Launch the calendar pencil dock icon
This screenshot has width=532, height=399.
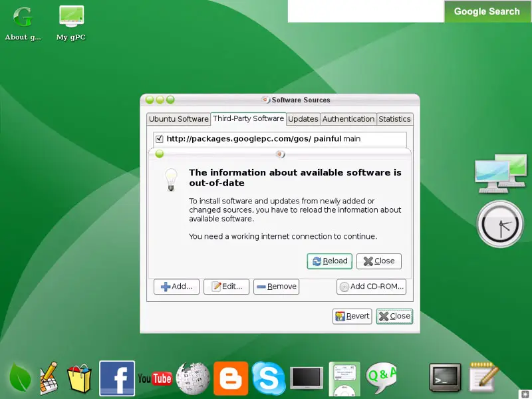(49, 378)
